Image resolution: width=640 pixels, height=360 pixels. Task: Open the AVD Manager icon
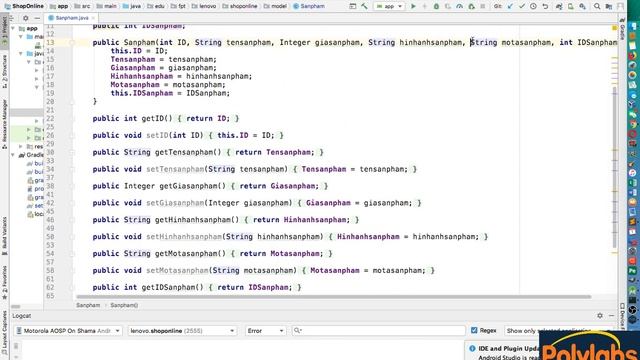click(x=571, y=6)
